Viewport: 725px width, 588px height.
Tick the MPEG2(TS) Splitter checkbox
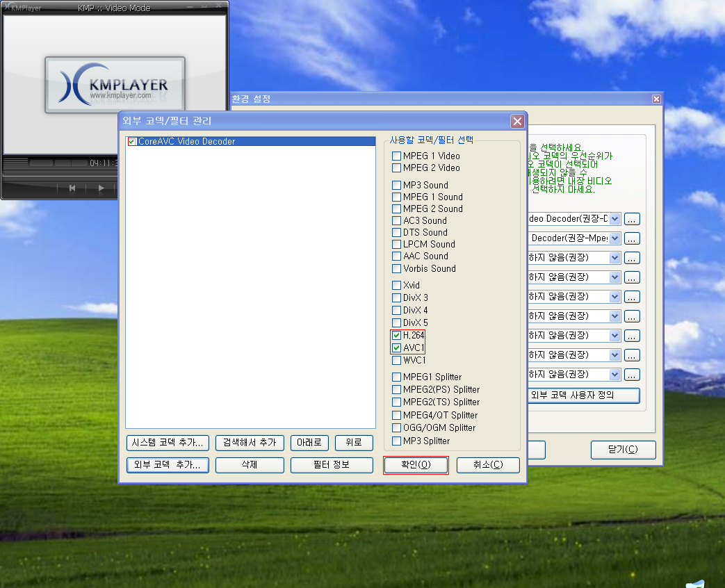tap(396, 402)
